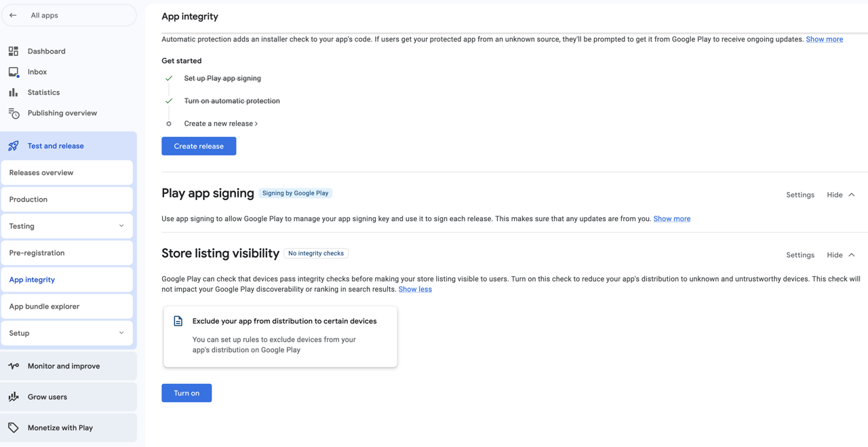
Task: Click Turn on for store listing visibility checks
Action: pyautogui.click(x=186, y=393)
